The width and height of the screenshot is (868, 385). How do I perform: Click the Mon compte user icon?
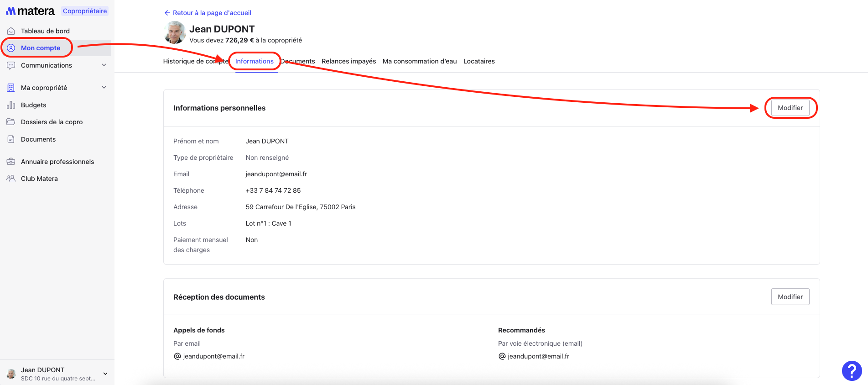[x=11, y=48]
